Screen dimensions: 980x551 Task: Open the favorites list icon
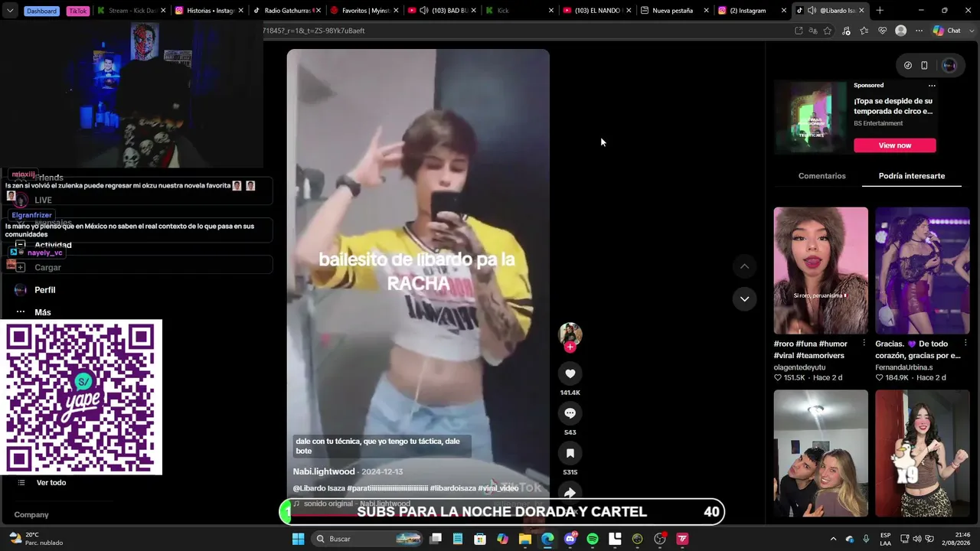pos(864,31)
